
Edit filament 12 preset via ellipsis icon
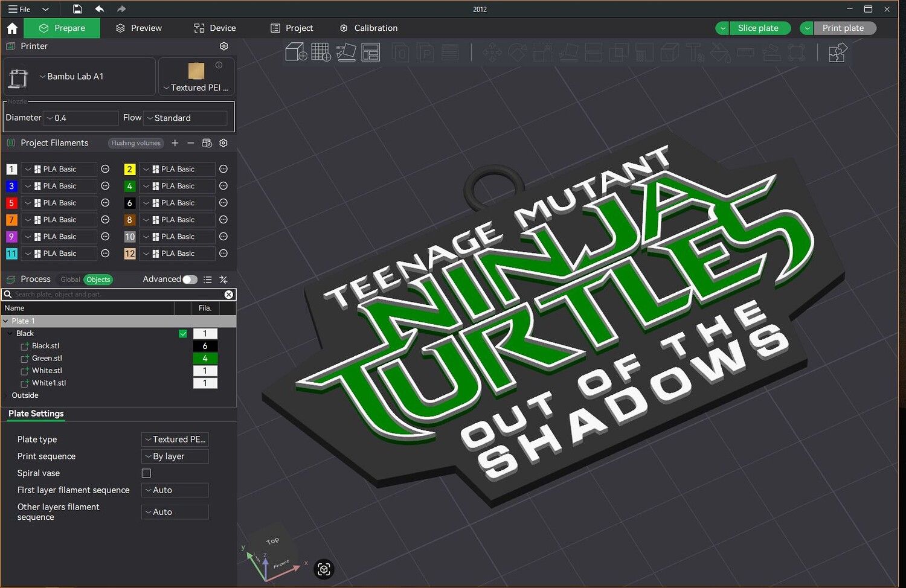tap(223, 254)
